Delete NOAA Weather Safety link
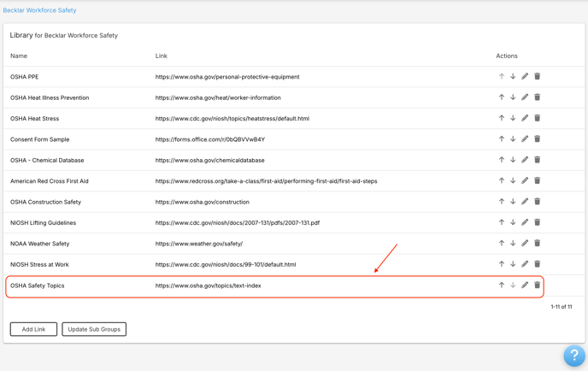This screenshot has width=588, height=371. pyautogui.click(x=537, y=244)
